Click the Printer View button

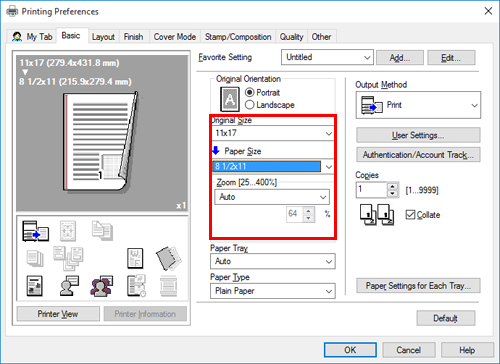point(58,314)
